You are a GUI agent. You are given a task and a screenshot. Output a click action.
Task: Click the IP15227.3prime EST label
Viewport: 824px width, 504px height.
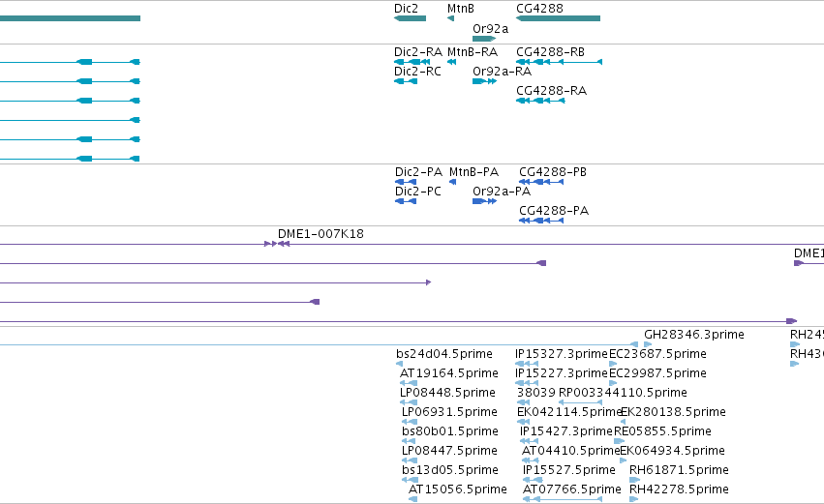coord(562,373)
